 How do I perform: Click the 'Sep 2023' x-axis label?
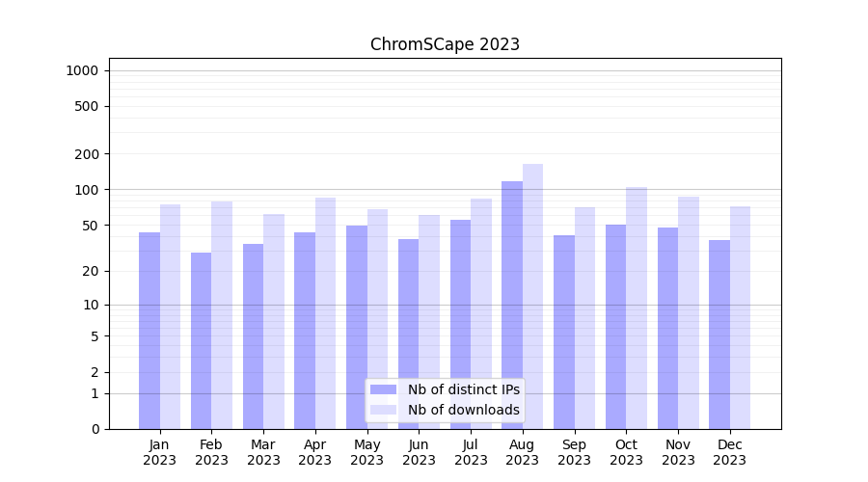coord(574,452)
